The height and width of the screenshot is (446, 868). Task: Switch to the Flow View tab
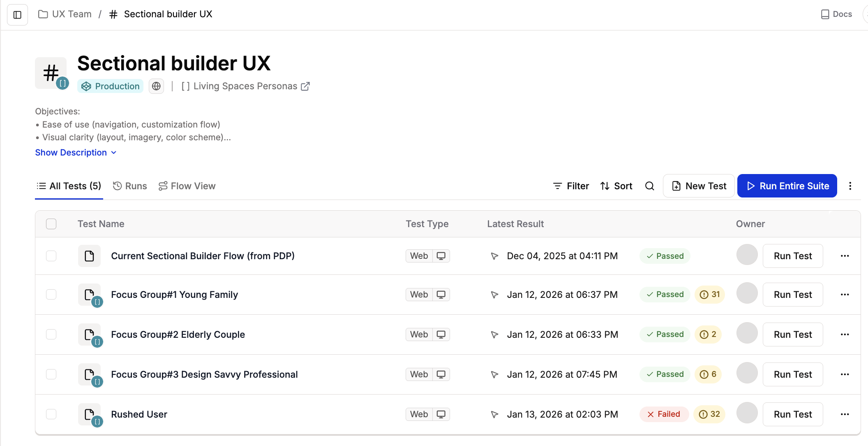click(x=187, y=186)
